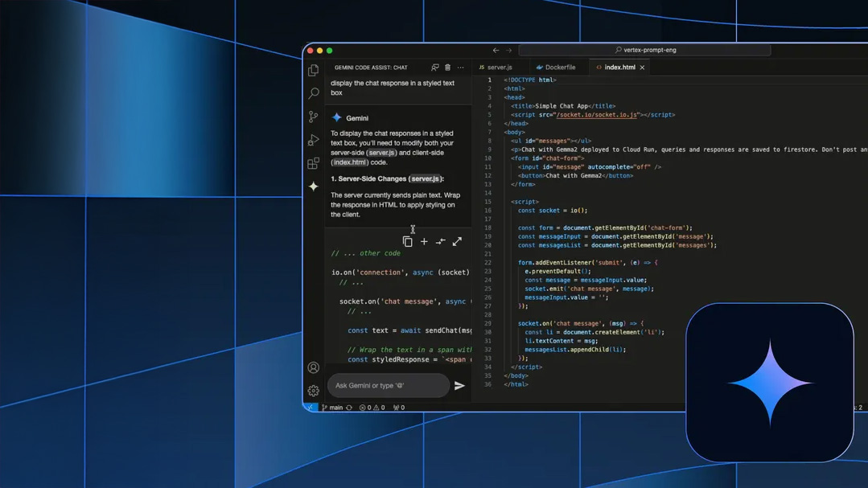Open the remote window indicator in the status bar
This screenshot has width=868, height=488.
pyautogui.click(x=310, y=408)
